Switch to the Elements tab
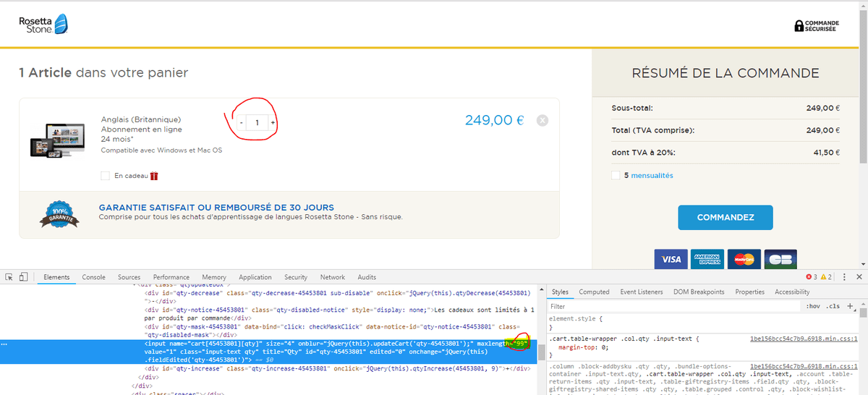This screenshot has height=395, width=868. 56,277
